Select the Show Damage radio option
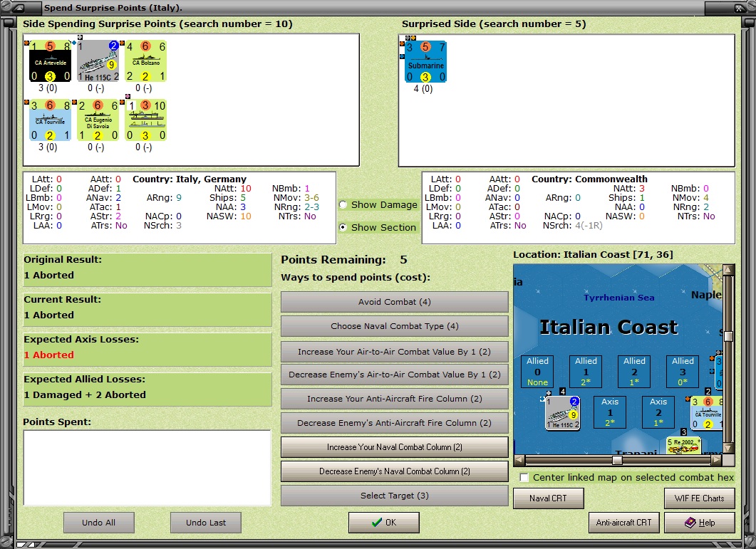The image size is (756, 549). coord(343,205)
